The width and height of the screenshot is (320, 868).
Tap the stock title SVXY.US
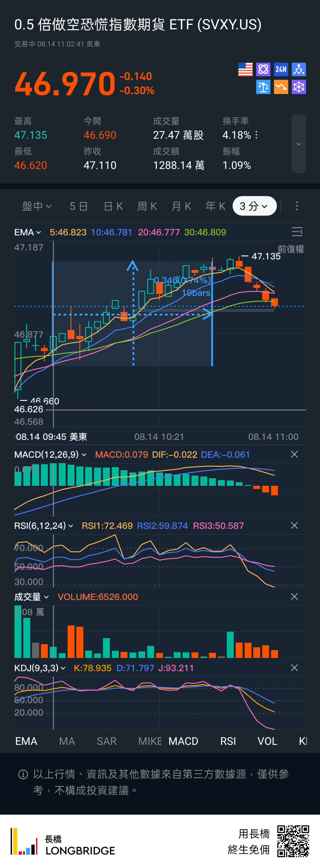coord(138,25)
